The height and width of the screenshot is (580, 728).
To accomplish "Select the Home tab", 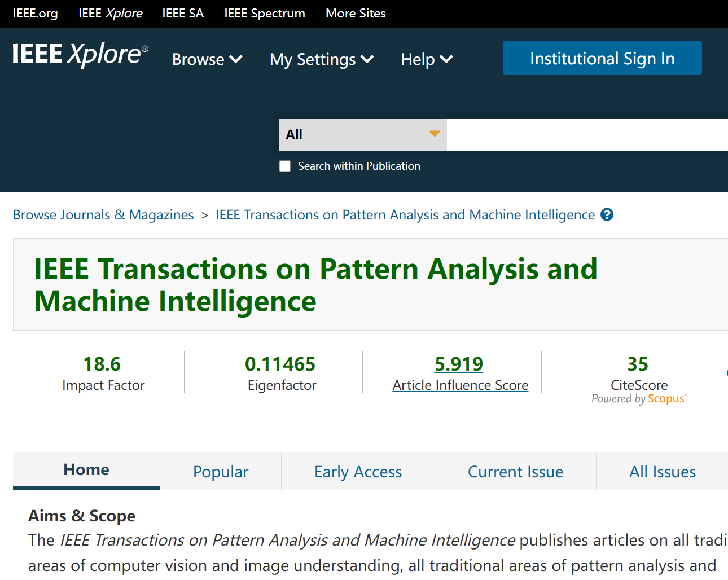I will pyautogui.click(x=86, y=470).
